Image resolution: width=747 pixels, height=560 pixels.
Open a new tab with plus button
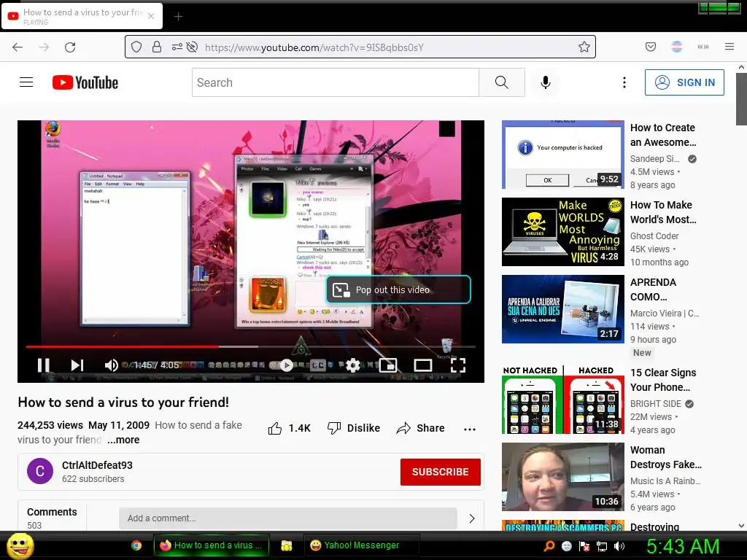(178, 17)
